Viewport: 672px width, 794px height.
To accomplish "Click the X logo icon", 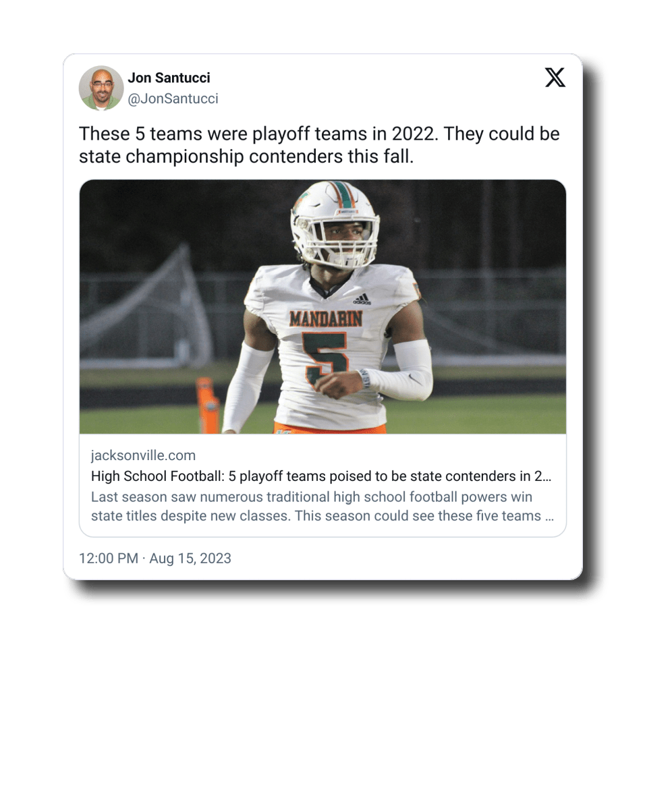I will pyautogui.click(x=555, y=78).
